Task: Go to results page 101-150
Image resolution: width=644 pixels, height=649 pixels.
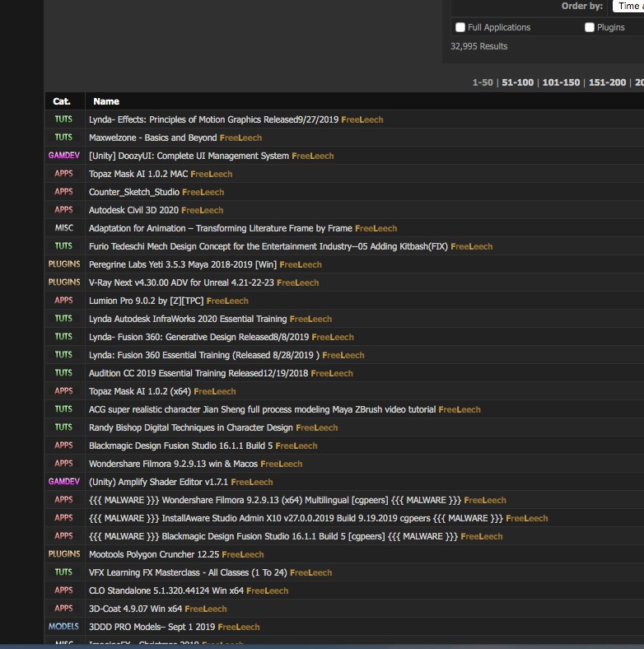Action: (x=561, y=82)
